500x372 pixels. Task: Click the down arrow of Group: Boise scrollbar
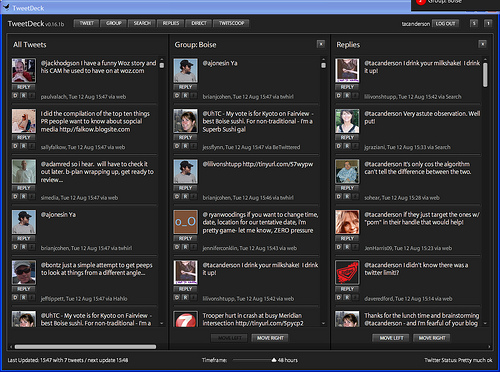(323, 323)
